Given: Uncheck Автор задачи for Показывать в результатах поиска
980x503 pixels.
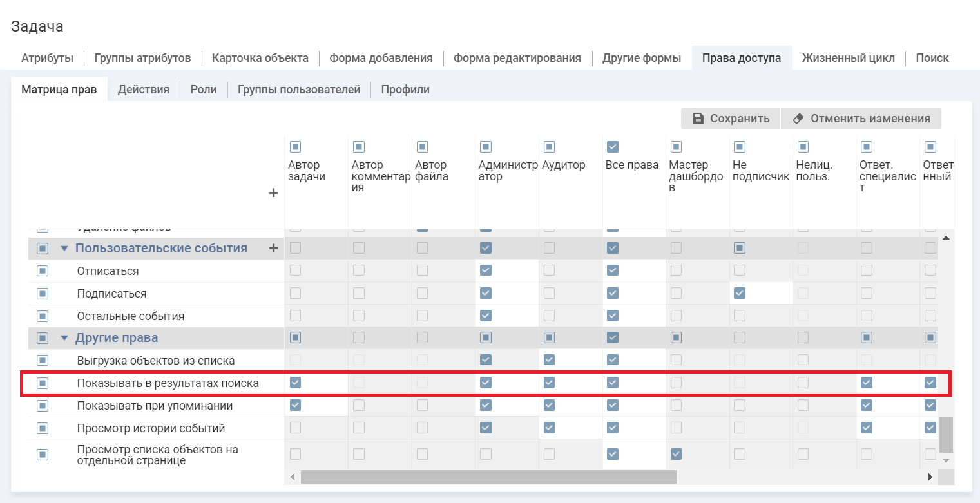Looking at the screenshot, I should 295,383.
